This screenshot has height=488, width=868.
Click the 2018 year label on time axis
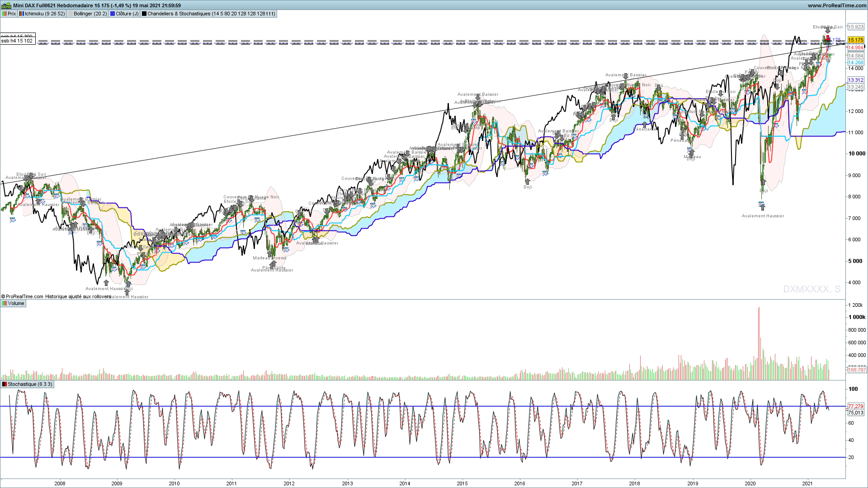pyautogui.click(x=634, y=483)
